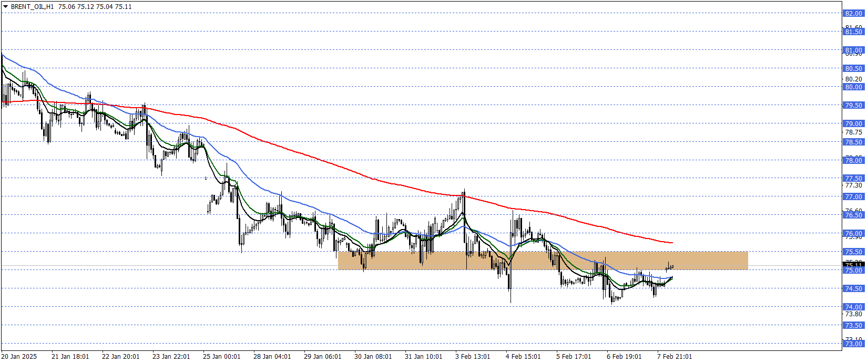This screenshot has width=868, height=363.
Task: Click the 73.50 price level label
Action: [x=853, y=326]
